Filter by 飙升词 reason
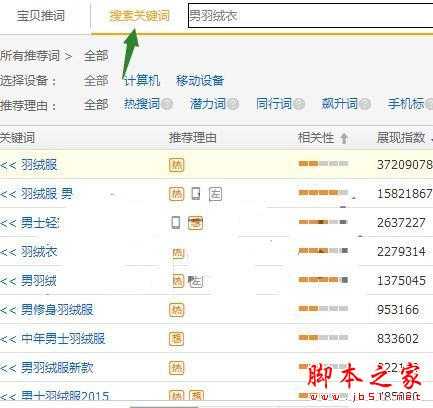433x408 pixels. [340, 104]
